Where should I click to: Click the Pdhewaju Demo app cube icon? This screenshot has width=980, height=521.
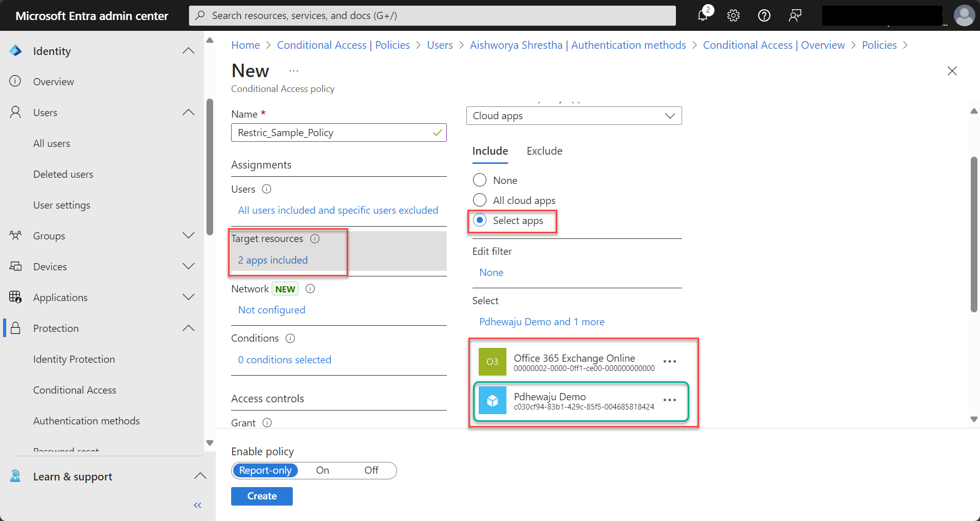coord(492,400)
